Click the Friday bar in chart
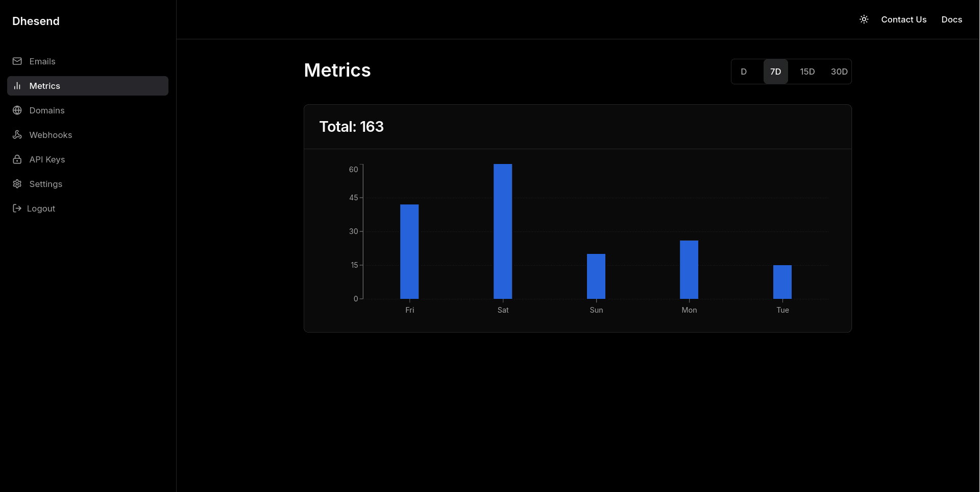Image resolution: width=980 pixels, height=492 pixels. 409,252
